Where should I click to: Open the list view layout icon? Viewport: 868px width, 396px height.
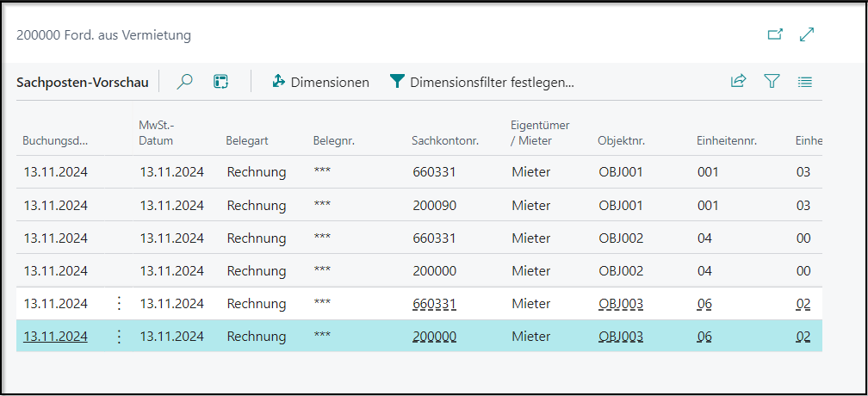click(805, 82)
